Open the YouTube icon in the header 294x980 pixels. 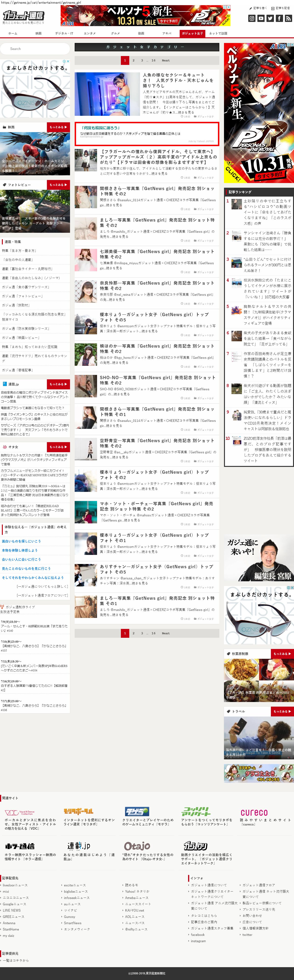pos(261,18)
